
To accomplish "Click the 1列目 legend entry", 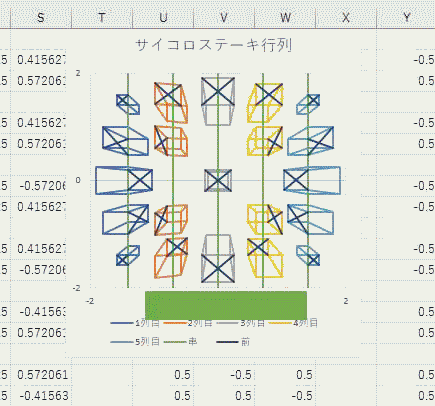I will pos(135,323).
